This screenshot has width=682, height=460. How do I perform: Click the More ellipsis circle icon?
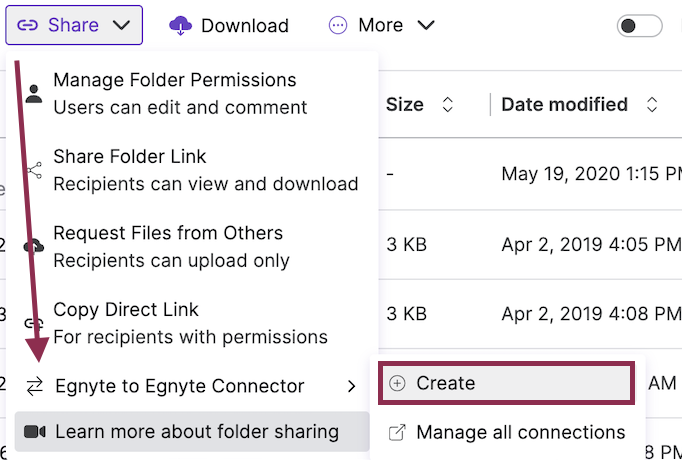point(338,25)
